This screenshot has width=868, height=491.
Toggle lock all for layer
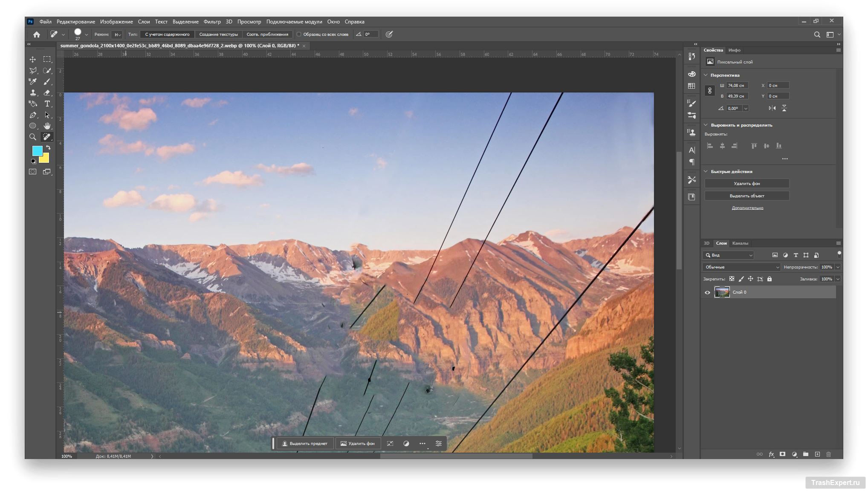[770, 279]
